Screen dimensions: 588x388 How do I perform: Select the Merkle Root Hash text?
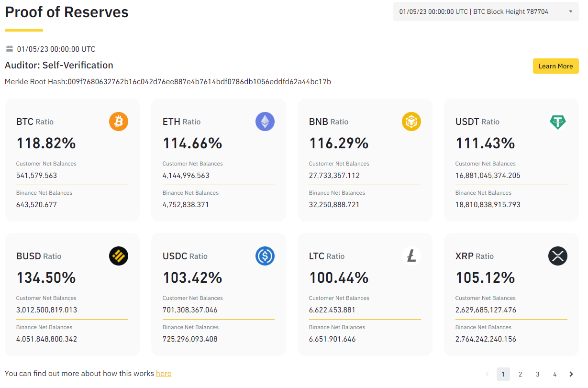[168, 82]
